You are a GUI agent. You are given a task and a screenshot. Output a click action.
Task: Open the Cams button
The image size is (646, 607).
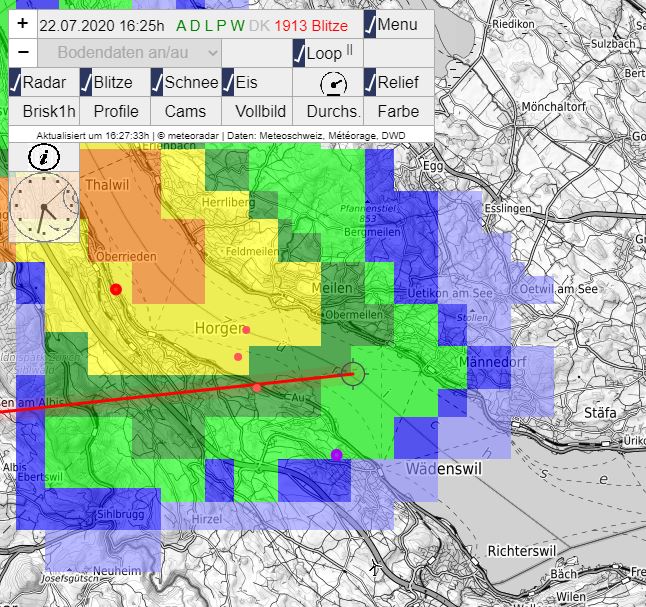(x=186, y=111)
